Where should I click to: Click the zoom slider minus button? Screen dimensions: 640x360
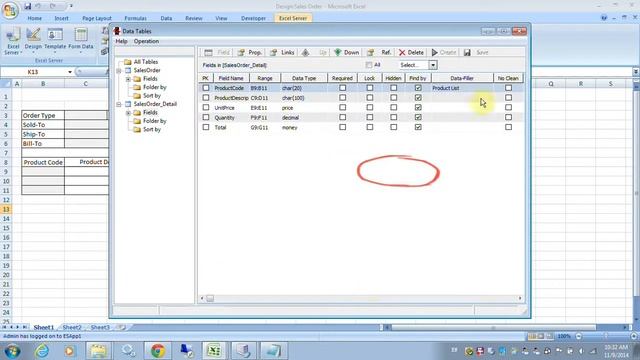pos(578,336)
